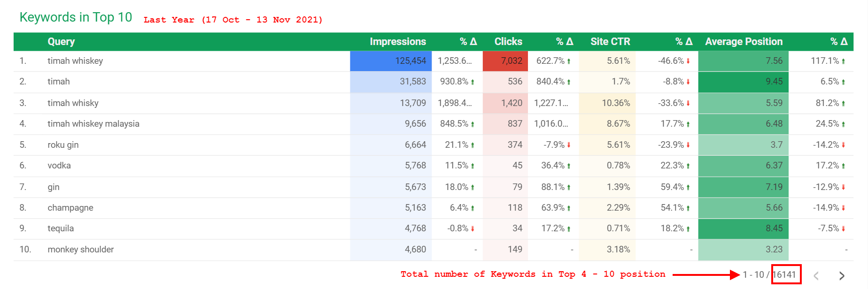
Task: Click Site CTR value 0.78%
Action: click(619, 166)
